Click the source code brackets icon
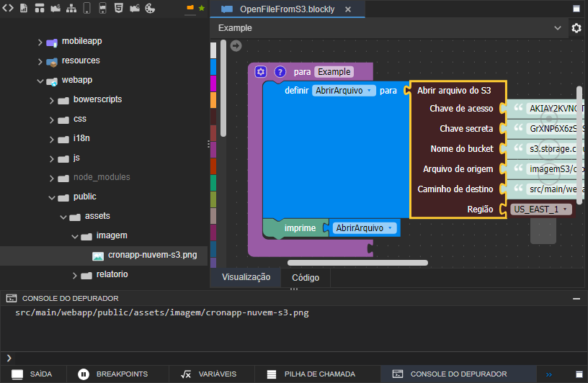 pos(8,8)
